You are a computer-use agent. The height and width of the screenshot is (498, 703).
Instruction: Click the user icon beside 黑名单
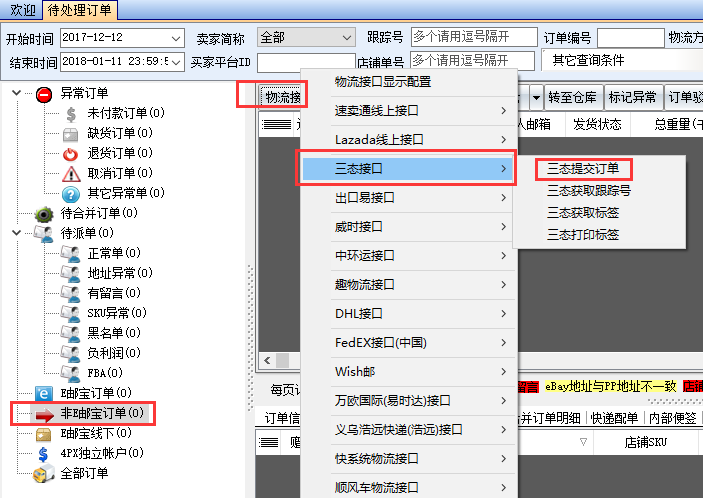[x=70, y=333]
